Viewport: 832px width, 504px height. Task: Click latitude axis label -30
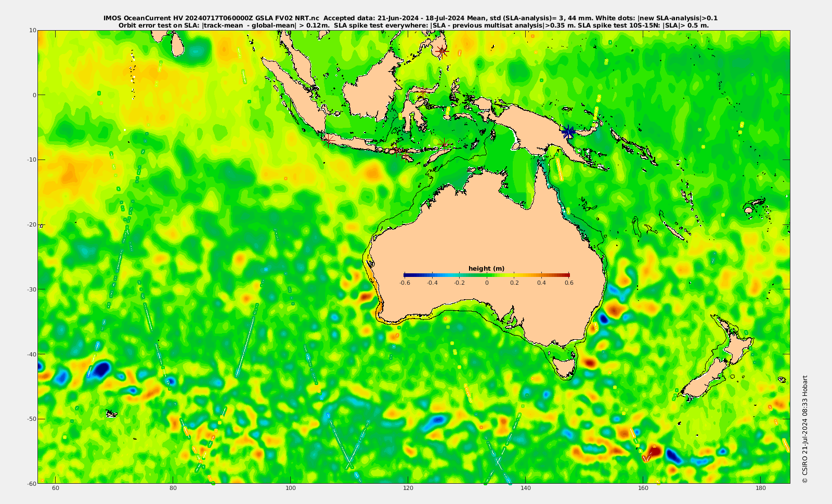point(32,289)
